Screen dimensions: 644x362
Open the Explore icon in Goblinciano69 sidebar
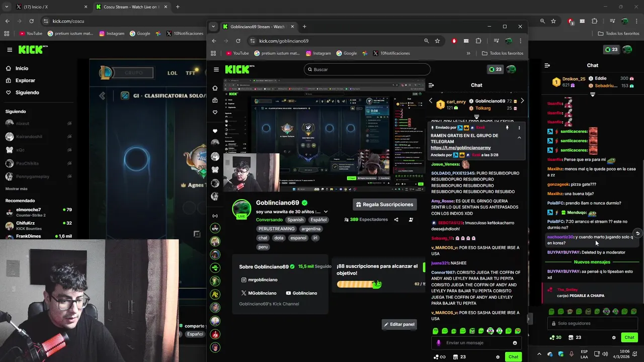tap(215, 100)
